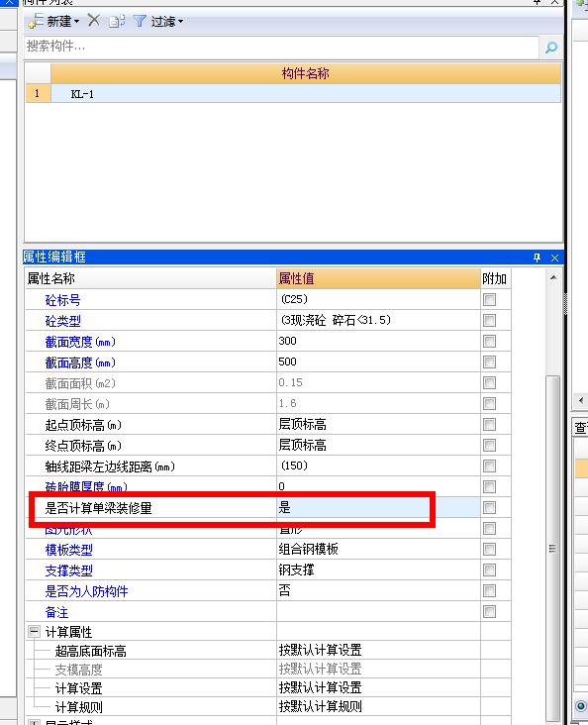Click the scroll up arrow of property list
588x725 pixels.
553,277
